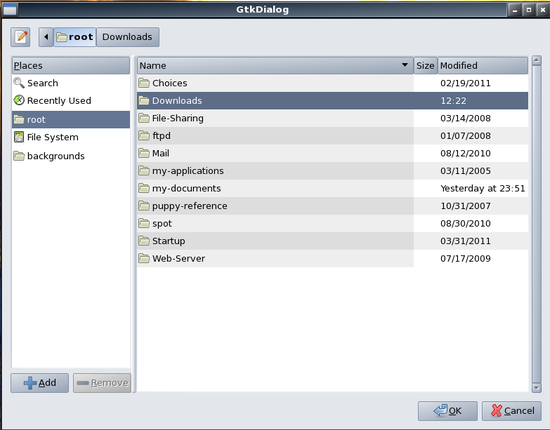Click the scrollbar up arrow
Viewport: 550px width, 430px height.
click(x=536, y=61)
